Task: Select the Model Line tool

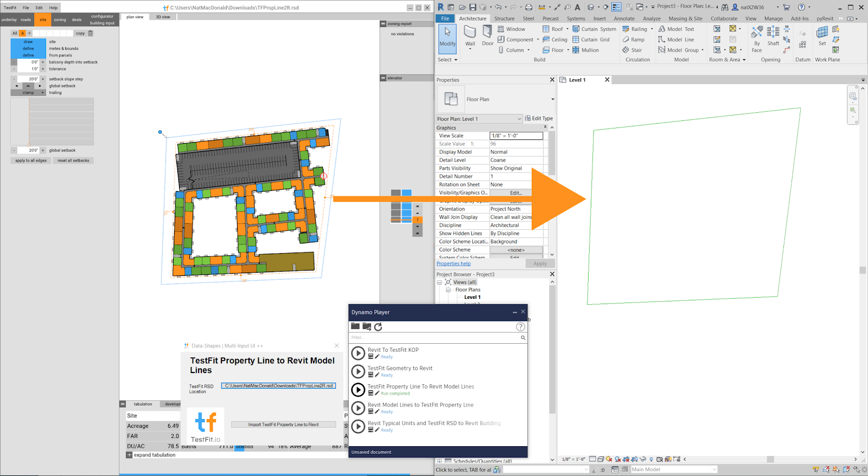Action: tap(676, 40)
